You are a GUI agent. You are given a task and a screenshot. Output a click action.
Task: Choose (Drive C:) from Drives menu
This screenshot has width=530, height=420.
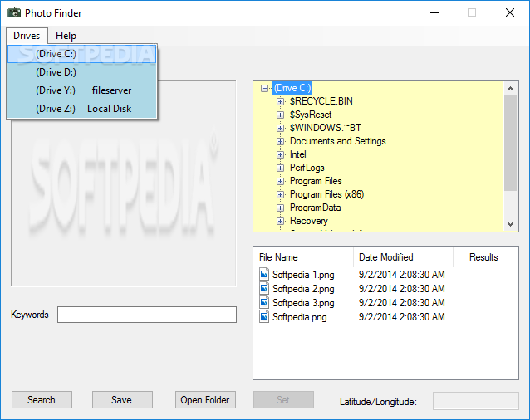coord(82,54)
